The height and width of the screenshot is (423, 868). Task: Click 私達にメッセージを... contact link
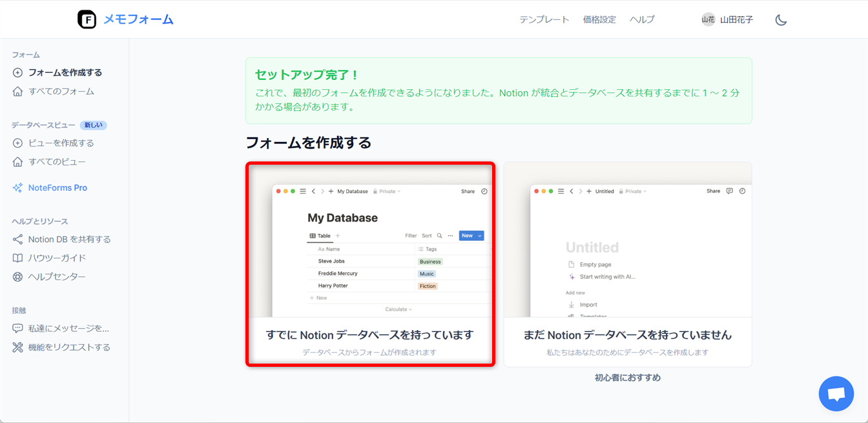tap(68, 329)
